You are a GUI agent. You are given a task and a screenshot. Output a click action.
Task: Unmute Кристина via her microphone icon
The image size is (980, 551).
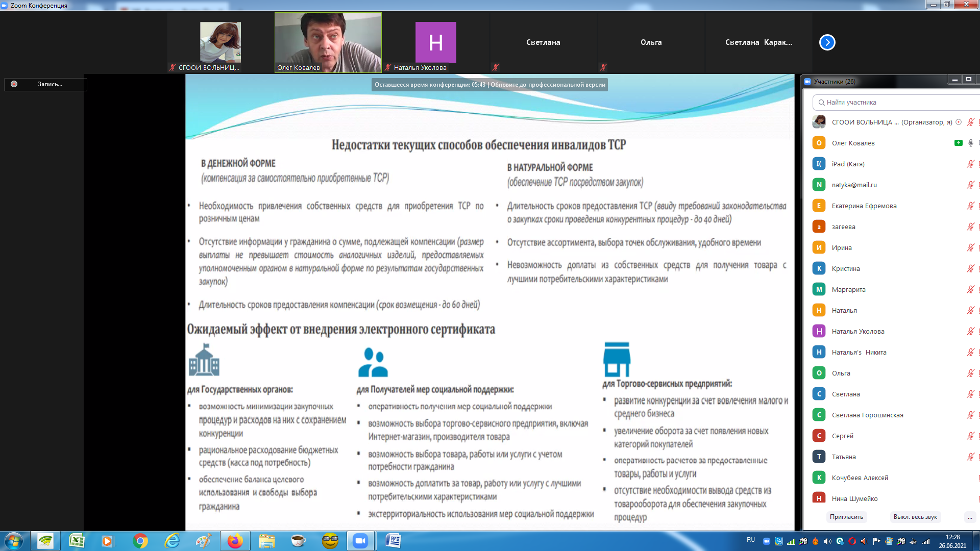(x=970, y=269)
